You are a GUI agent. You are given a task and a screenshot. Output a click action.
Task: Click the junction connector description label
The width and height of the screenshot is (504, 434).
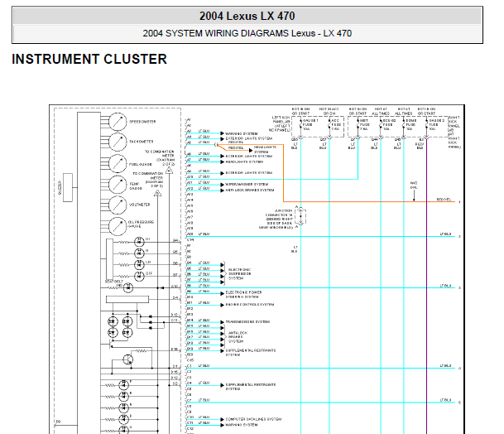276,219
